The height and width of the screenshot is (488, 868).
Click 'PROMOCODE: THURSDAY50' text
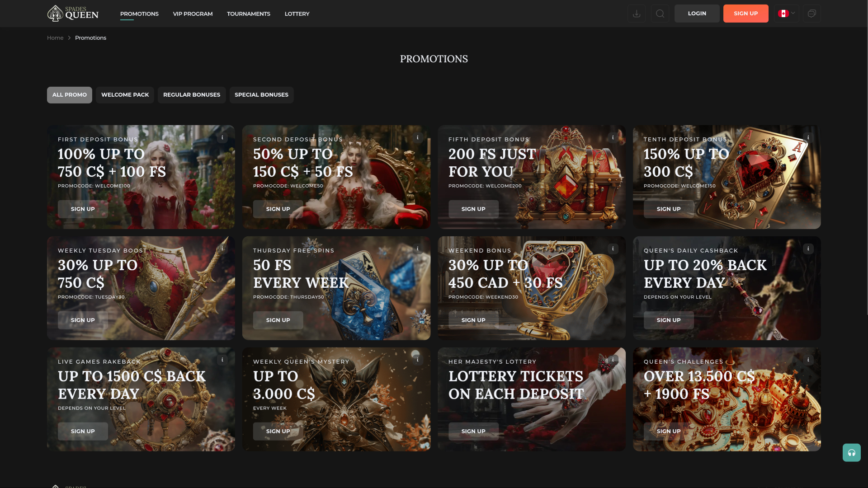[288, 297]
